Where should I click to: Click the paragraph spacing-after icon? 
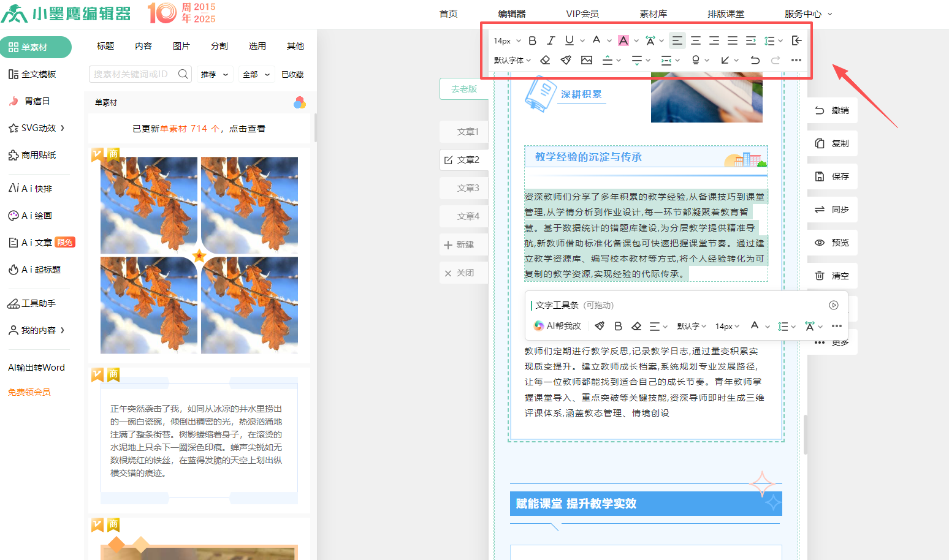click(x=637, y=60)
